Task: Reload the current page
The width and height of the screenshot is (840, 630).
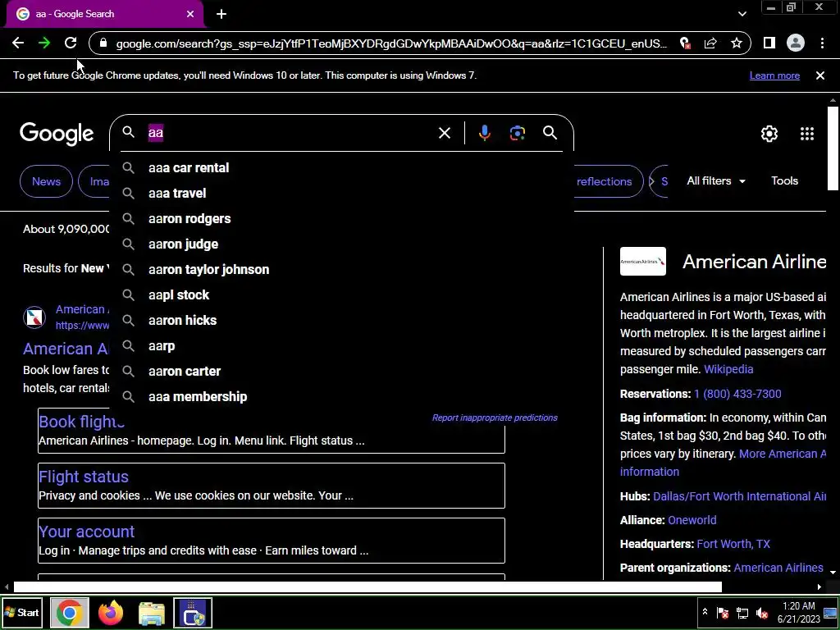Action: pyautogui.click(x=71, y=43)
